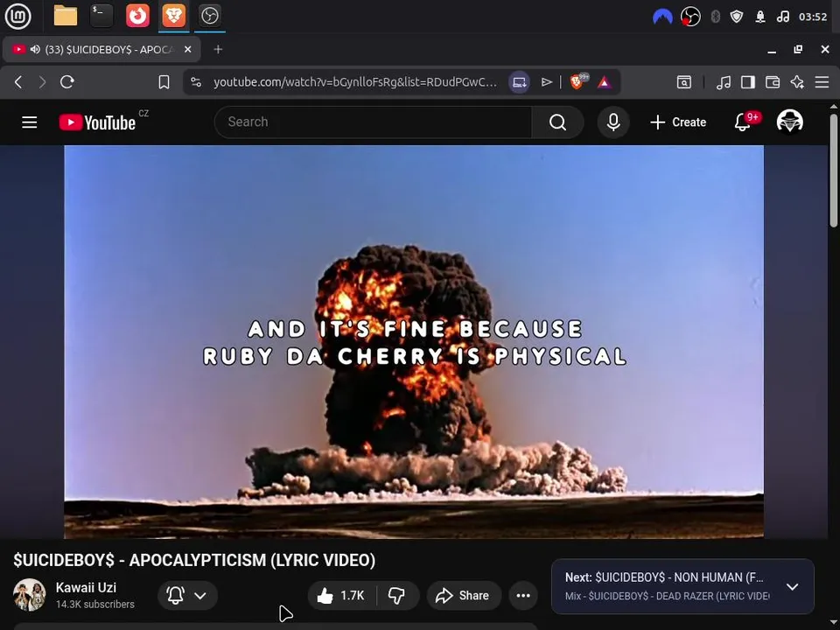840x630 pixels.
Task: Show notifications from the bell tray icon
Action: pos(760,17)
